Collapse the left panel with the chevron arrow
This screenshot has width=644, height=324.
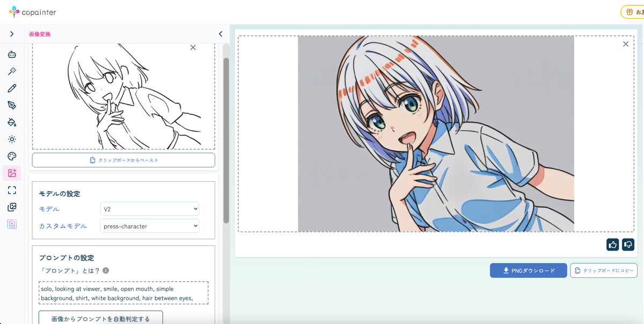220,33
